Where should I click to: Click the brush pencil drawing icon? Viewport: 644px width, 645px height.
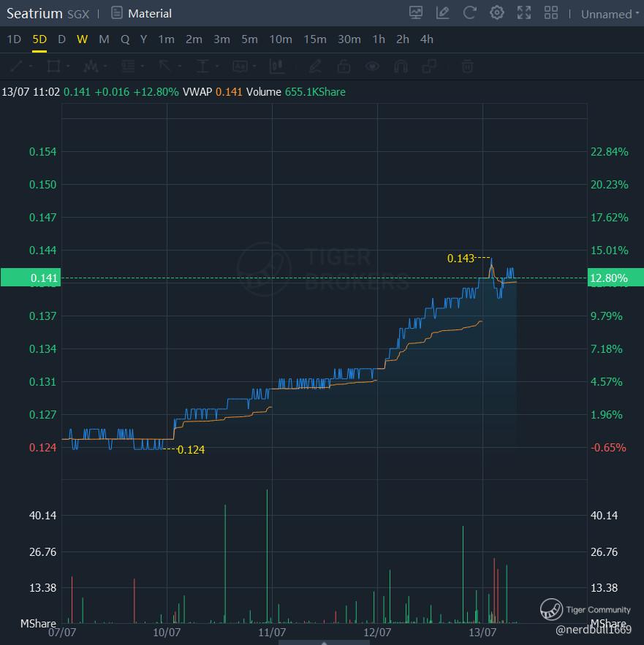(x=315, y=66)
